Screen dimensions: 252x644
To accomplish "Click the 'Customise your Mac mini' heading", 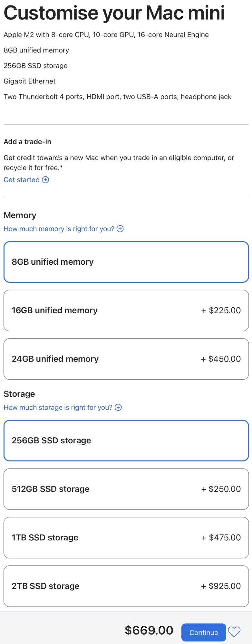I will 114,13.
